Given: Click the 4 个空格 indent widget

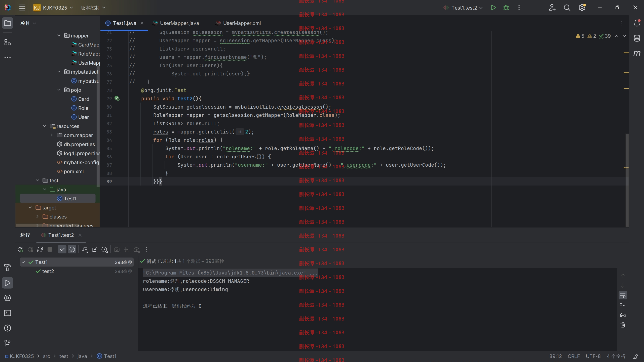Looking at the screenshot, I should (x=616, y=356).
